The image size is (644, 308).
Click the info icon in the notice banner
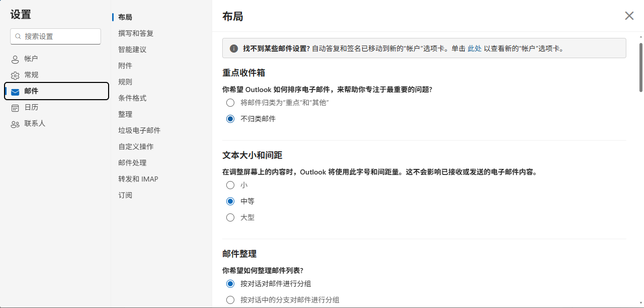[234, 49]
